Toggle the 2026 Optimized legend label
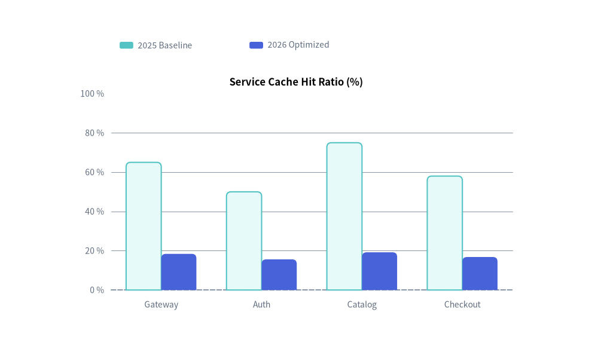The width and height of the screenshot is (598, 364). pos(298,45)
